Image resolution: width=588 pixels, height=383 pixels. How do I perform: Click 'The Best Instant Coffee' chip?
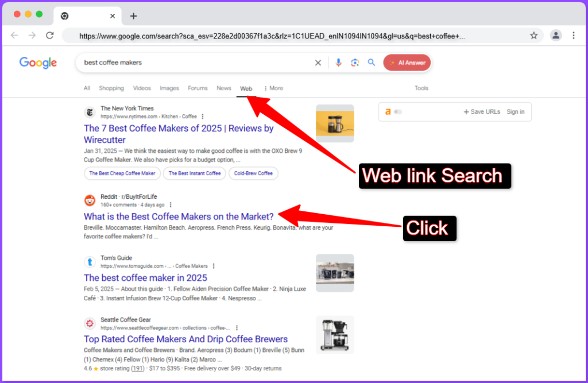pos(195,173)
